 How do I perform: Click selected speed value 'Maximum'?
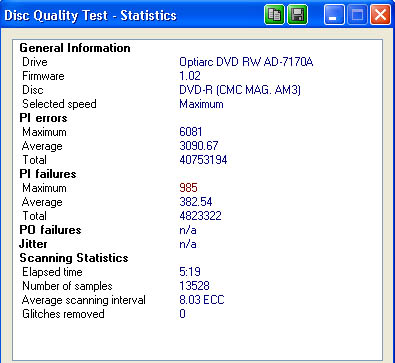click(201, 104)
